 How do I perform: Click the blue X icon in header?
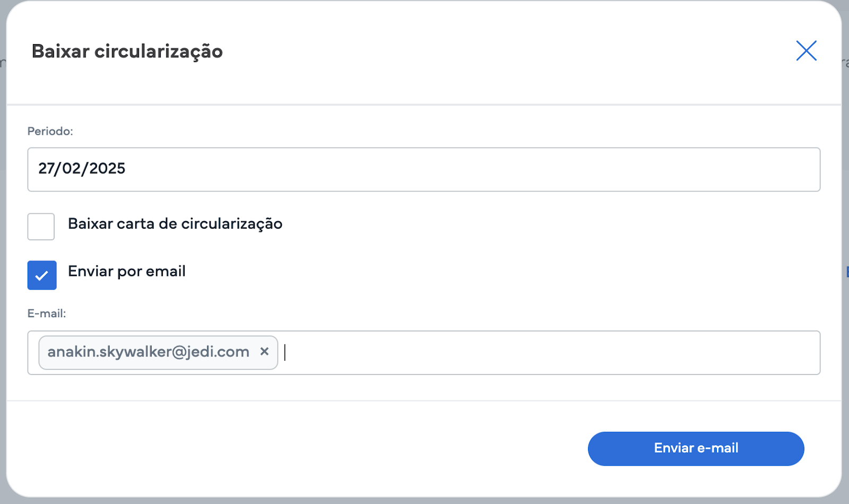[x=806, y=51]
